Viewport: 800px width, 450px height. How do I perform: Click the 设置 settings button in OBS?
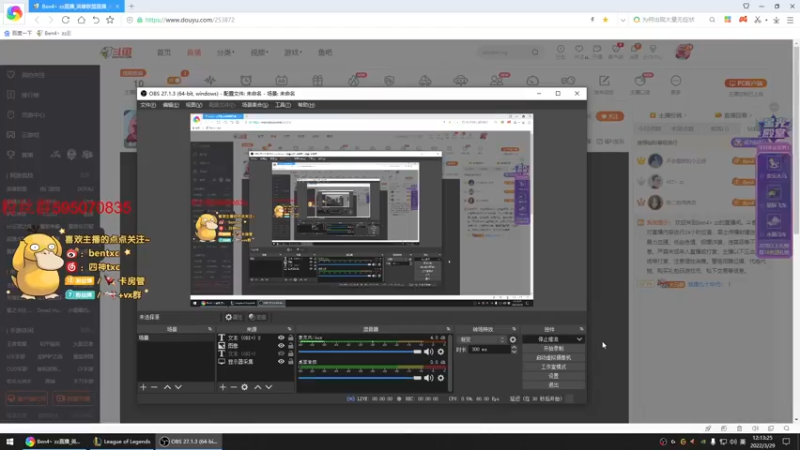[554, 376]
